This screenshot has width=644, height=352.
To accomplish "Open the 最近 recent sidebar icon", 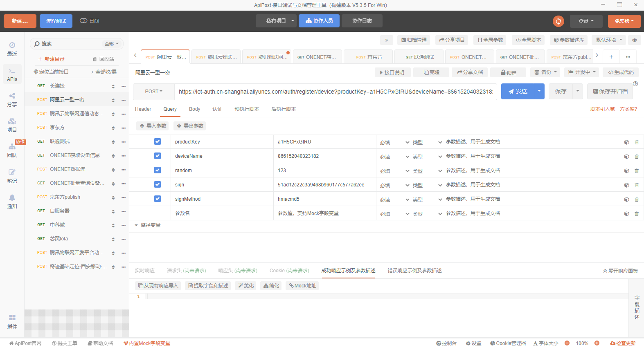I will click(12, 49).
